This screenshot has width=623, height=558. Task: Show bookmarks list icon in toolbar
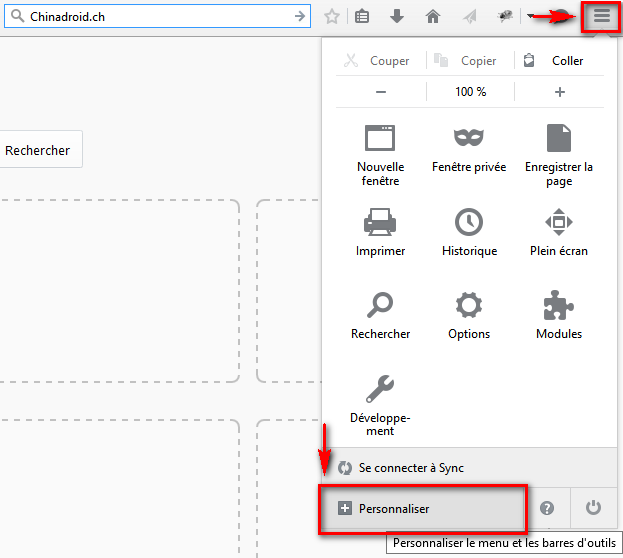[362, 17]
